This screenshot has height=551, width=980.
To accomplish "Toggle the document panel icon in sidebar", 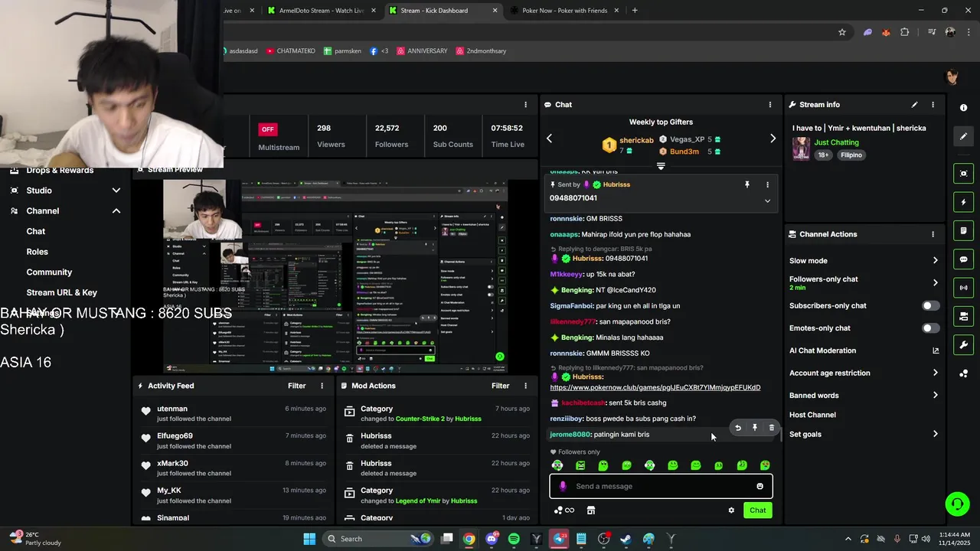I will pyautogui.click(x=964, y=230).
